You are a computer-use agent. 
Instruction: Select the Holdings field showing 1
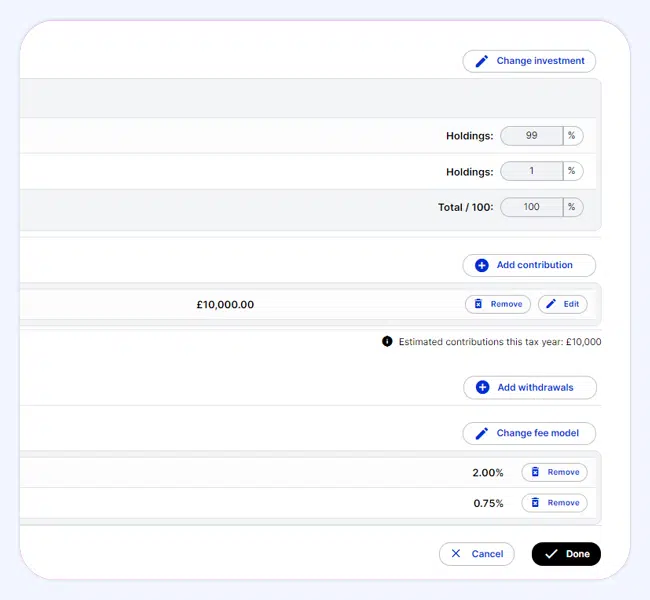[x=531, y=171]
